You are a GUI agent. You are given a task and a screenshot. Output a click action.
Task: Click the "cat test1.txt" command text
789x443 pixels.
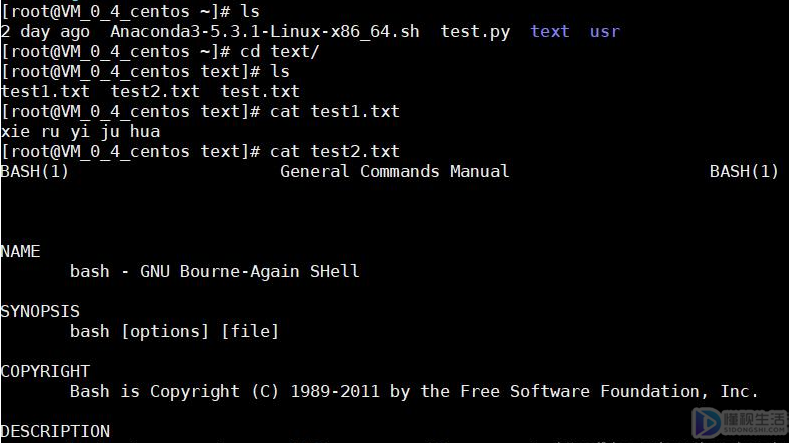335,111
